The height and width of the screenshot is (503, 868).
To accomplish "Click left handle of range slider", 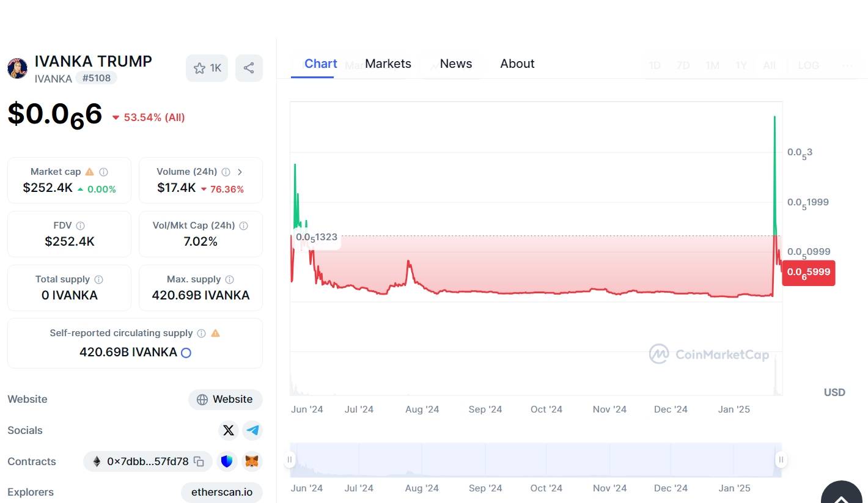I will tap(290, 460).
